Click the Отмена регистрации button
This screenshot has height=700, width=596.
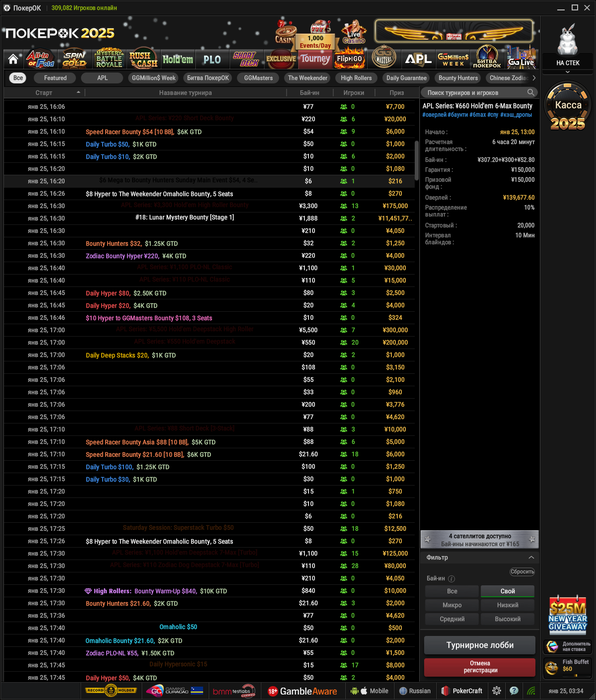pyautogui.click(x=479, y=667)
